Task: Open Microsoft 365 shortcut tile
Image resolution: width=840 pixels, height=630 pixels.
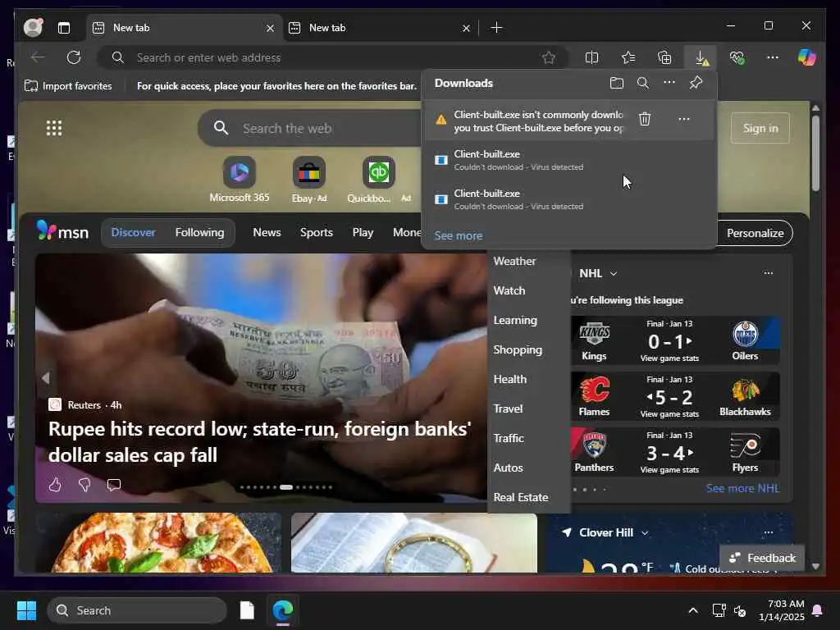Action: (x=239, y=180)
